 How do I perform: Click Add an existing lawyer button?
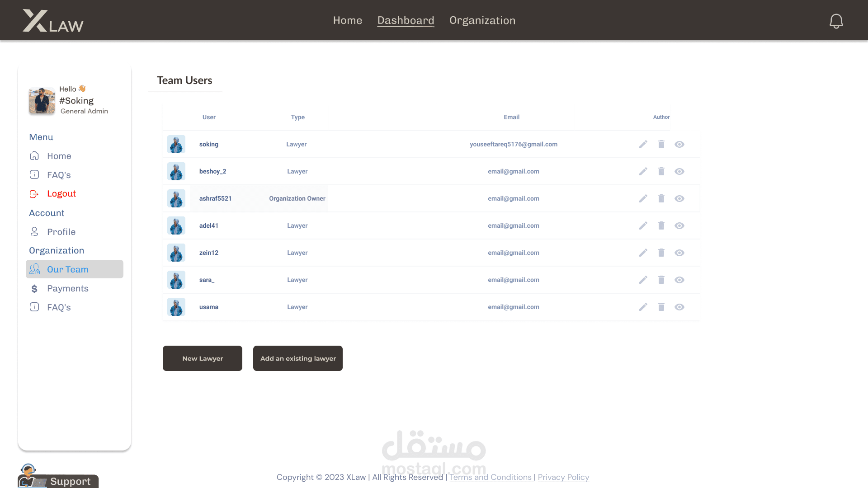[297, 358]
